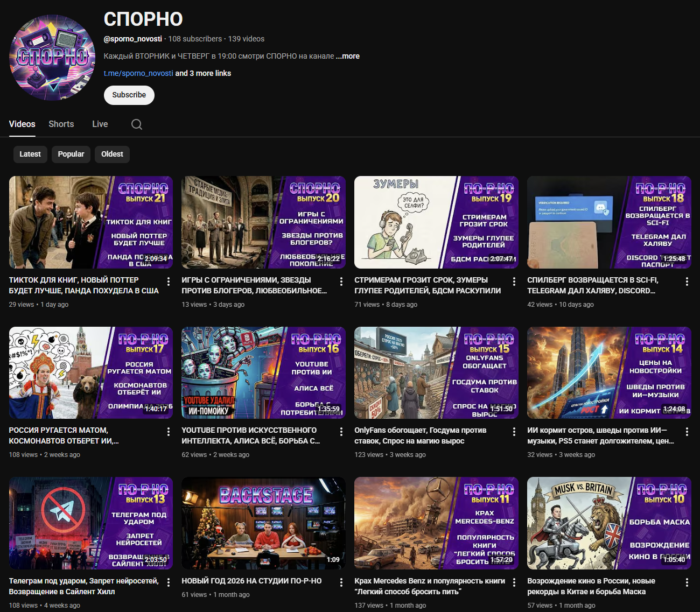Viewport: 700px width, 612px height.
Task: Open options menu for ТИКТОК ДЛЯ КНИГ video
Action: (x=169, y=282)
